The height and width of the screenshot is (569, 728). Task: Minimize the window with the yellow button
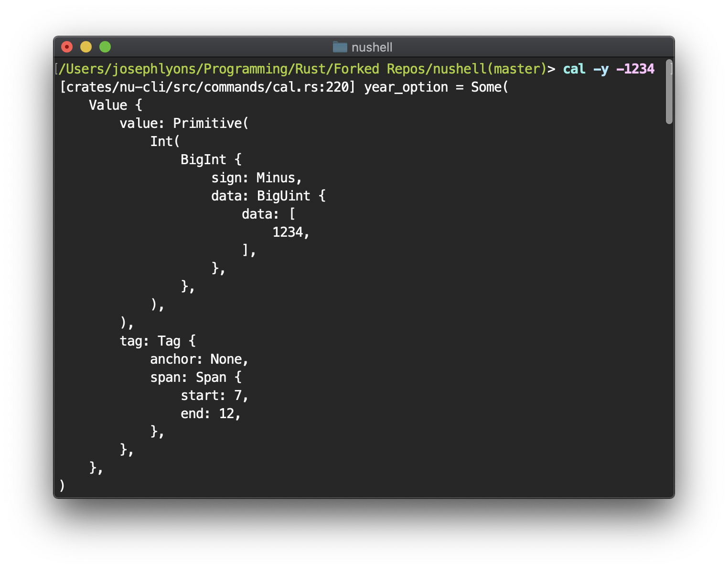coord(86,47)
